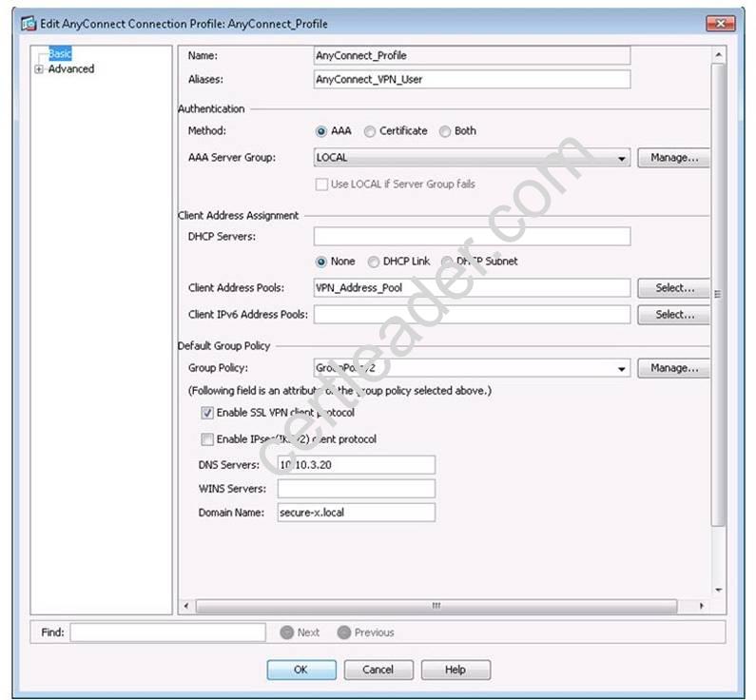Click the vertical scrollbar down arrow
The image size is (756, 700).
(718, 590)
